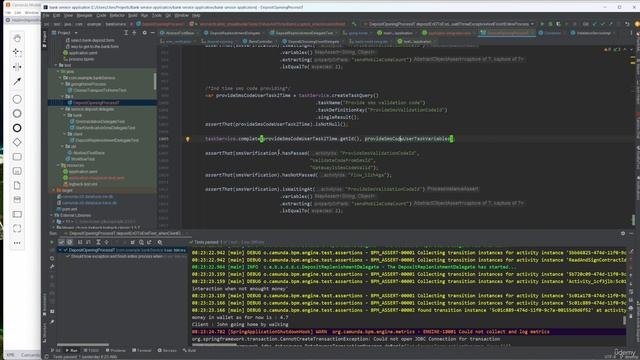
Task: Open the File menu in IntelliJ
Action: (x=46, y=16)
